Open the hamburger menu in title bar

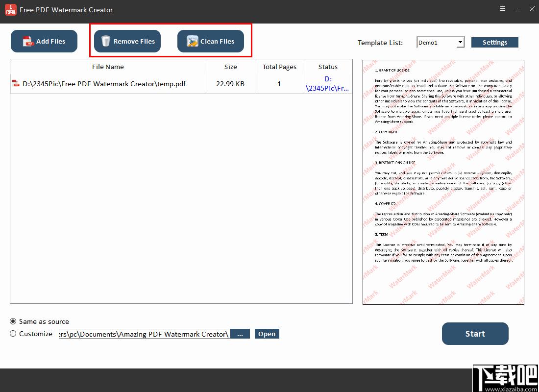(x=503, y=9)
